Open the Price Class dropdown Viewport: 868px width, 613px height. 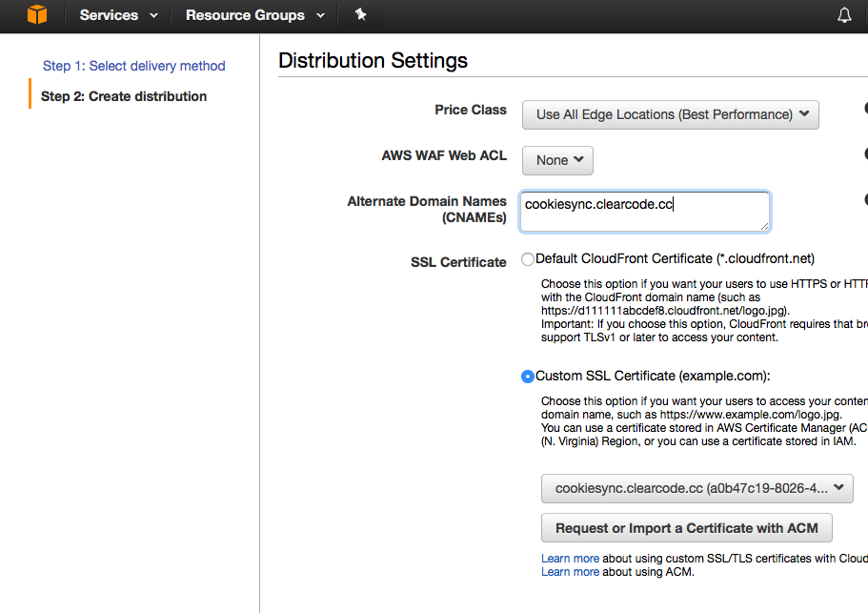click(671, 114)
